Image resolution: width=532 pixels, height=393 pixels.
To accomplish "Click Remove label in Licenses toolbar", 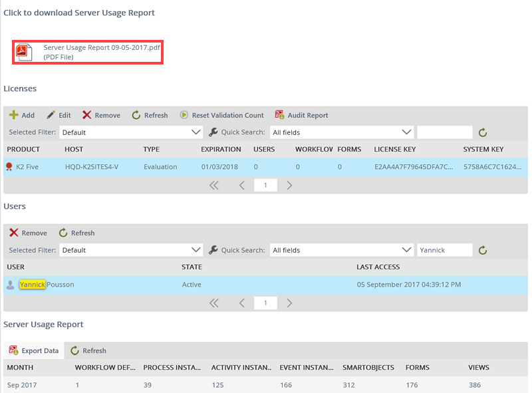I will point(108,116).
